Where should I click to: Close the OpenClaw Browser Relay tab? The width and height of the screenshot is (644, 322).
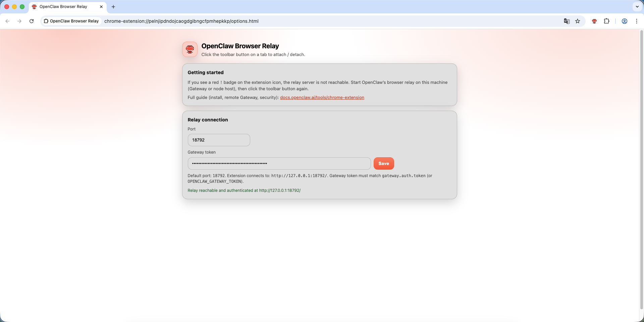101,7
